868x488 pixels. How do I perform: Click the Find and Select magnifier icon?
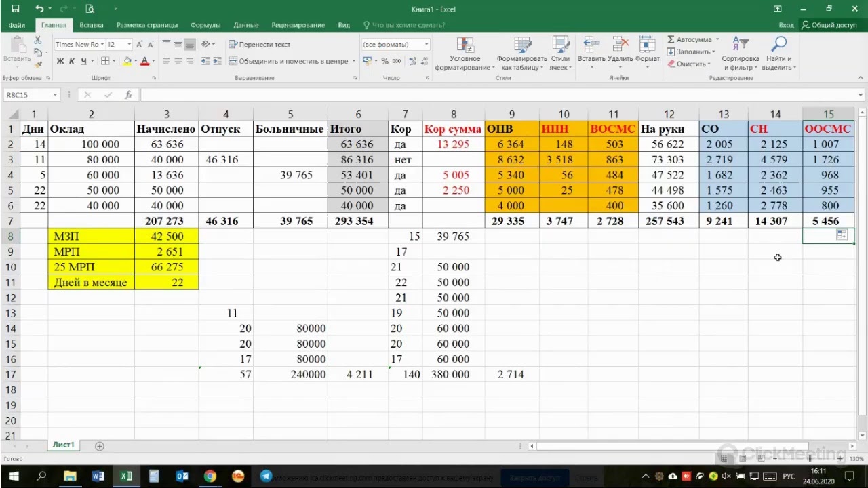pos(779,44)
